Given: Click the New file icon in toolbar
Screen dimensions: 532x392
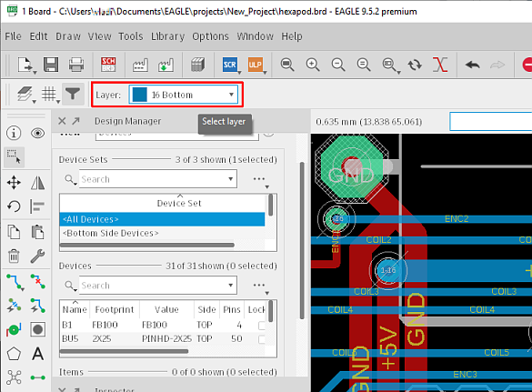Looking at the screenshot, I should (25, 65).
